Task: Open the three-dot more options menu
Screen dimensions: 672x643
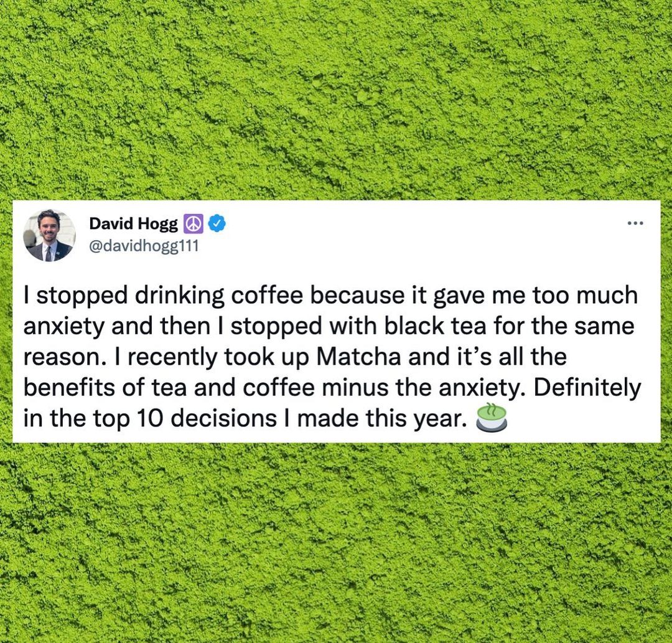Action: [x=635, y=223]
